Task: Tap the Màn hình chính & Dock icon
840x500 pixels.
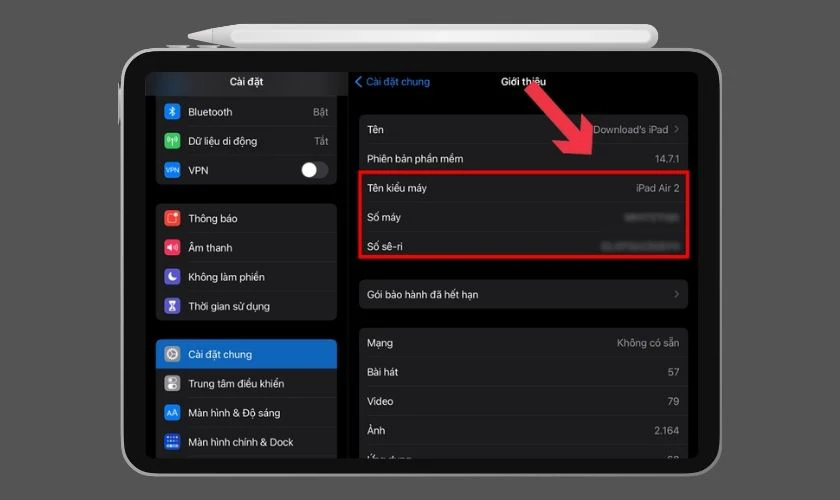Action: (x=172, y=442)
